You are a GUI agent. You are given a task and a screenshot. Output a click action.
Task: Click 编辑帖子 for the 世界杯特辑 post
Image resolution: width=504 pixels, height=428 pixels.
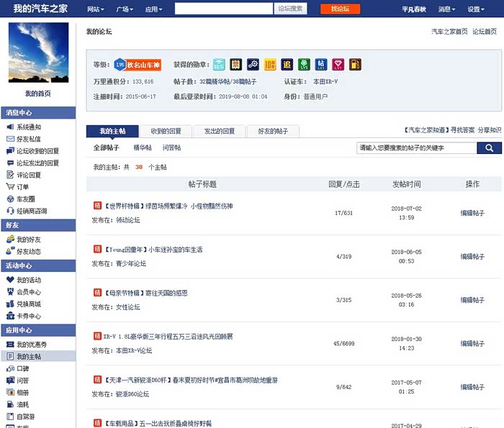(x=472, y=213)
